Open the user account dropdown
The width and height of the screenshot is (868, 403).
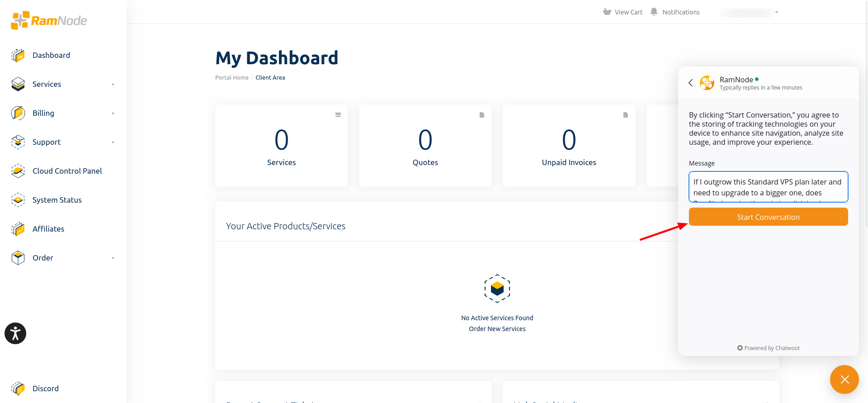750,12
